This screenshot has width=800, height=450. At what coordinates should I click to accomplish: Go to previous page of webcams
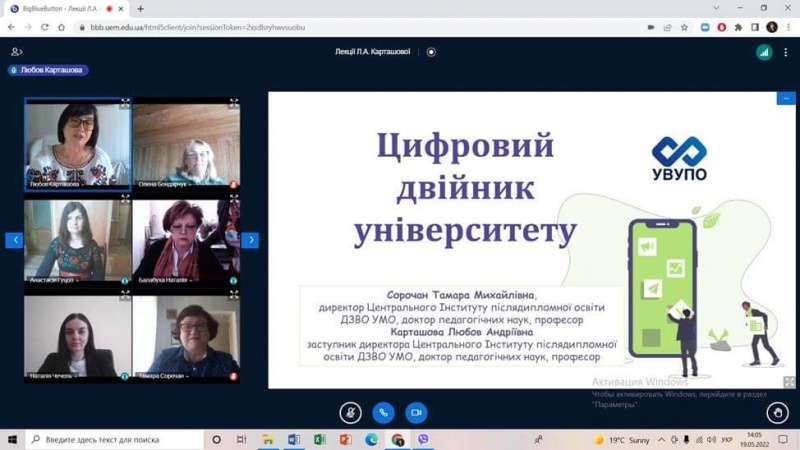click(x=14, y=240)
